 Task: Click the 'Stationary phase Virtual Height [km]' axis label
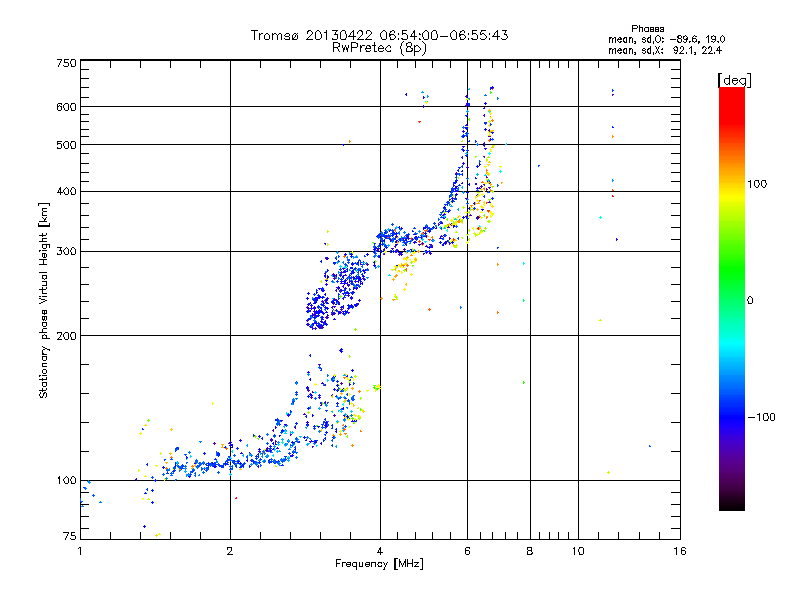tap(44, 300)
